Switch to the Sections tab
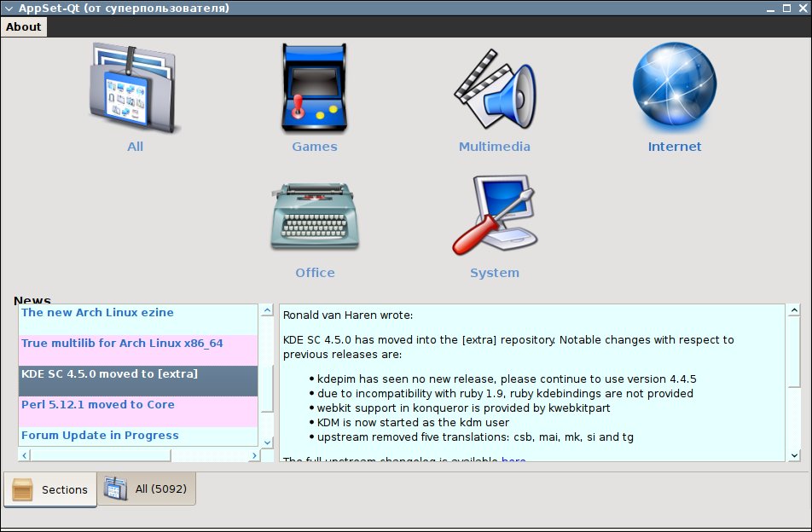The width and height of the screenshot is (812, 532). (50, 489)
